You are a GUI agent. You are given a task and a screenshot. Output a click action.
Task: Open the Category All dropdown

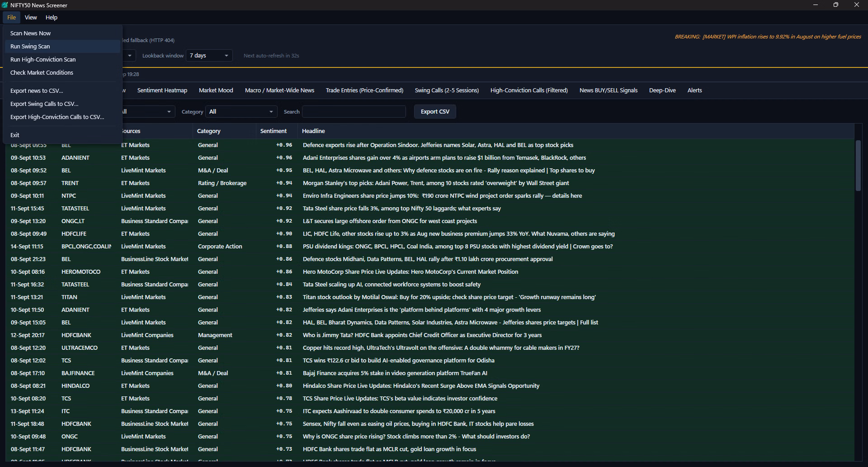pos(241,112)
